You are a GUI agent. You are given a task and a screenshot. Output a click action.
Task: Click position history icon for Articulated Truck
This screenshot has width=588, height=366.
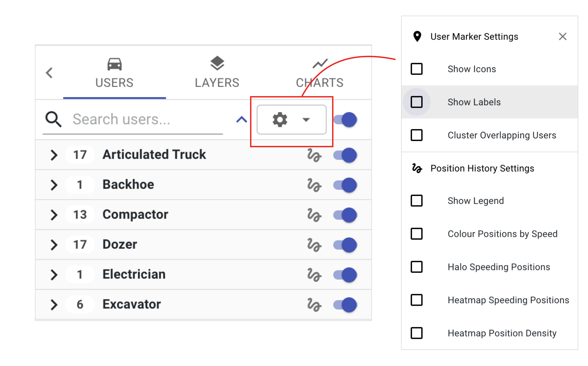coord(314,155)
